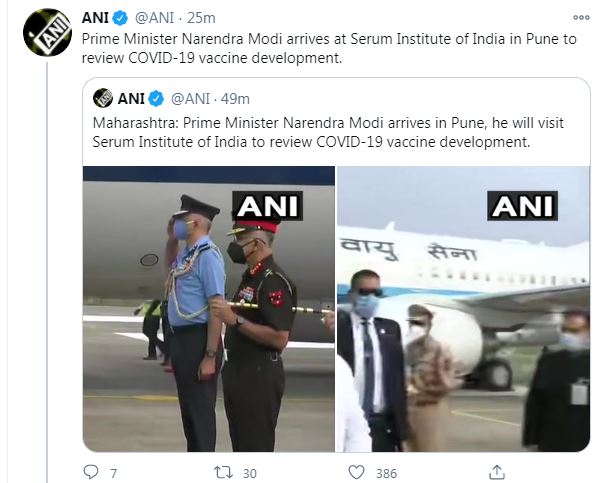Click the reply count 7

pyautogui.click(x=113, y=474)
